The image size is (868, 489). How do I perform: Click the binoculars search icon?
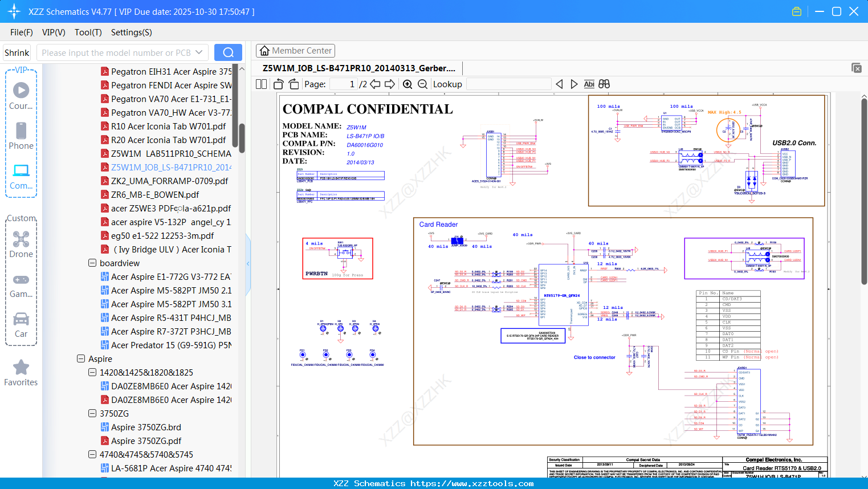604,84
